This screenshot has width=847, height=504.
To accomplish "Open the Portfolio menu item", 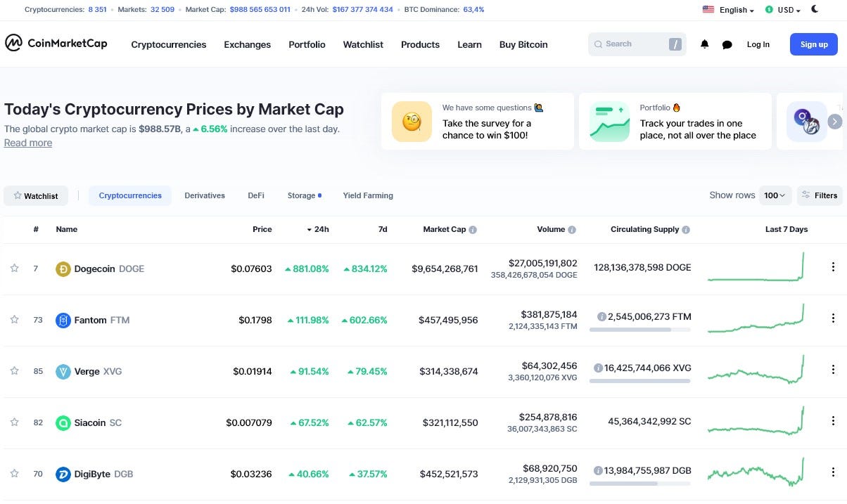I will coord(307,44).
